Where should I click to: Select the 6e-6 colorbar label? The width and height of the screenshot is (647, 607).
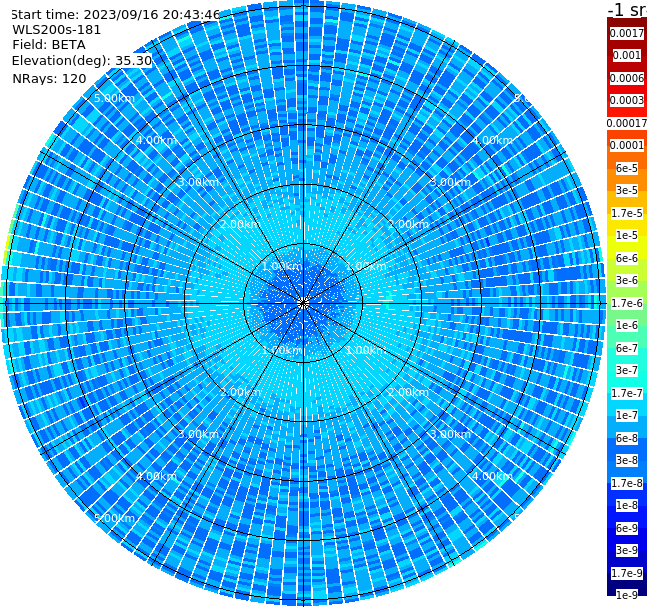627,258
